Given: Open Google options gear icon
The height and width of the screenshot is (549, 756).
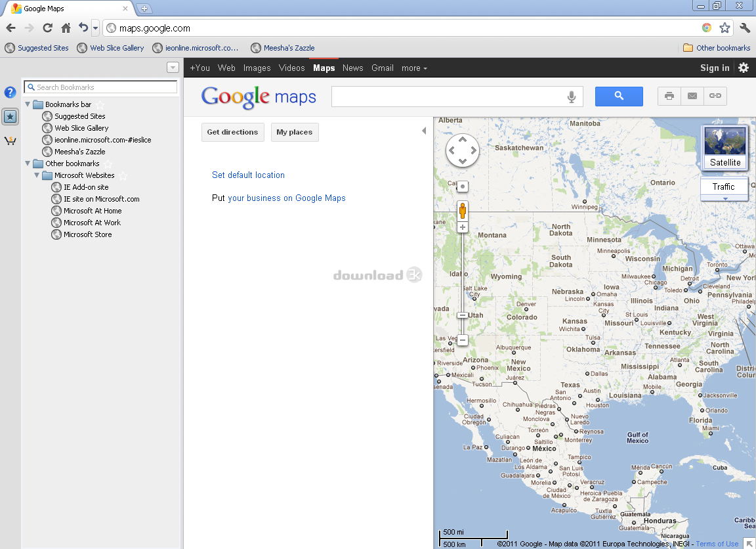Looking at the screenshot, I should click(744, 68).
